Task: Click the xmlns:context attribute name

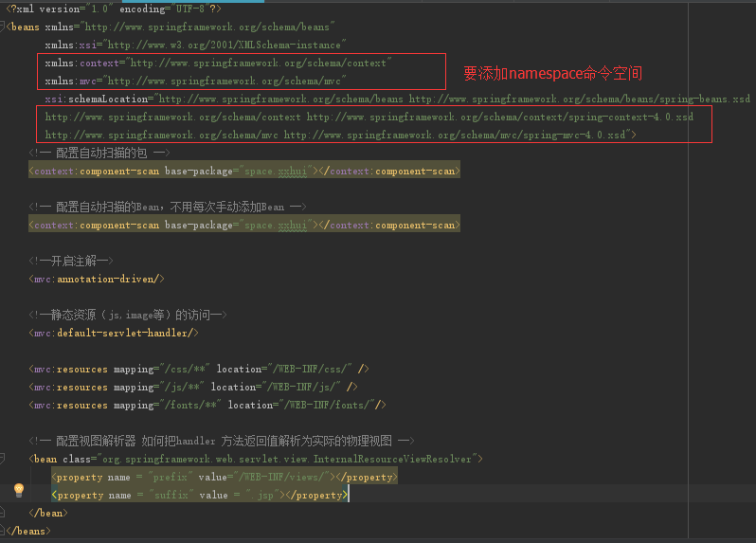Action: point(82,63)
